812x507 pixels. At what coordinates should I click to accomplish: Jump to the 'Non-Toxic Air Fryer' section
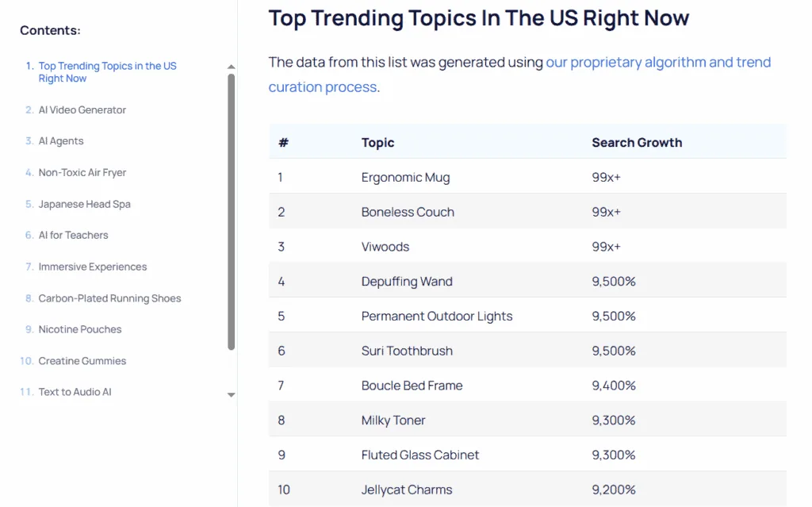(x=82, y=172)
